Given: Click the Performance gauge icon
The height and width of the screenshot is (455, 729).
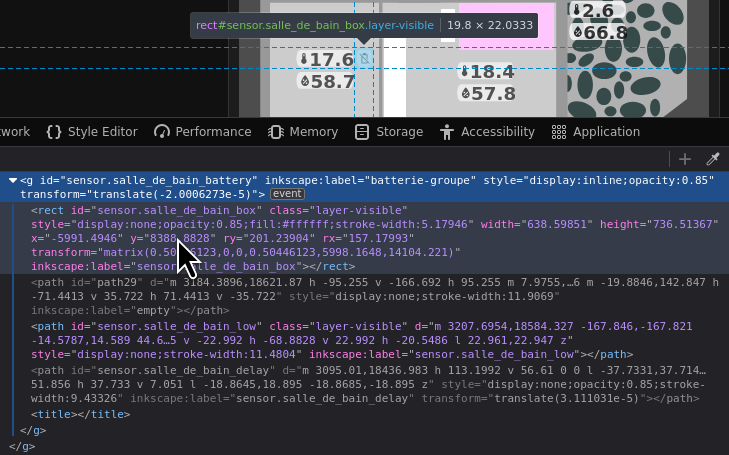Looking at the screenshot, I should tap(162, 132).
